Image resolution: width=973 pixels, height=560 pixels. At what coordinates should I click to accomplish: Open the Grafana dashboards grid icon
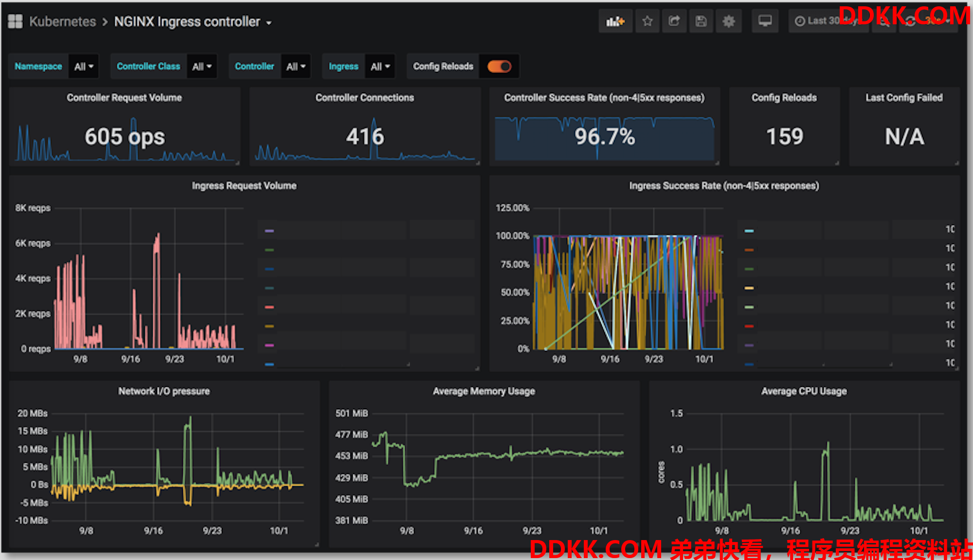click(x=15, y=21)
